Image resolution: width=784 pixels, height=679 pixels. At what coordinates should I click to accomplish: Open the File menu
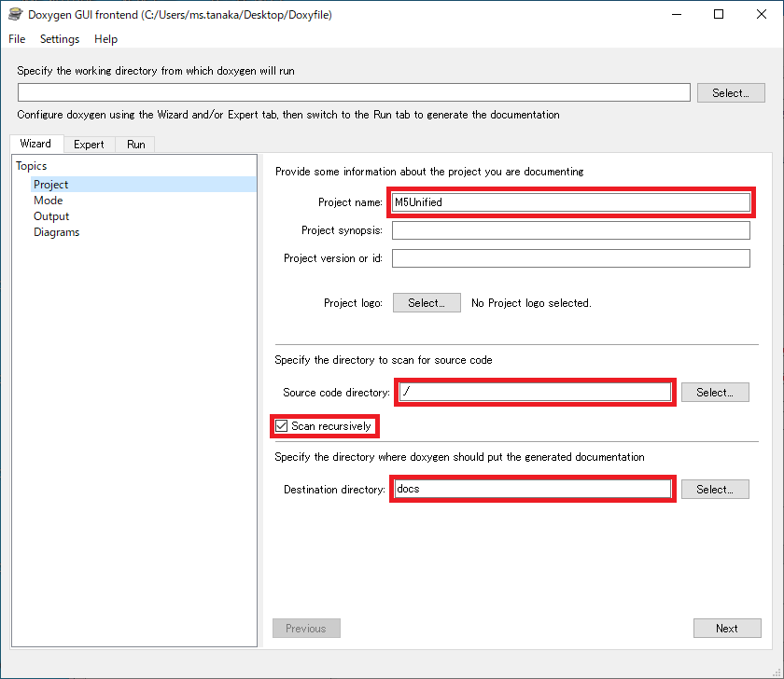coord(17,39)
